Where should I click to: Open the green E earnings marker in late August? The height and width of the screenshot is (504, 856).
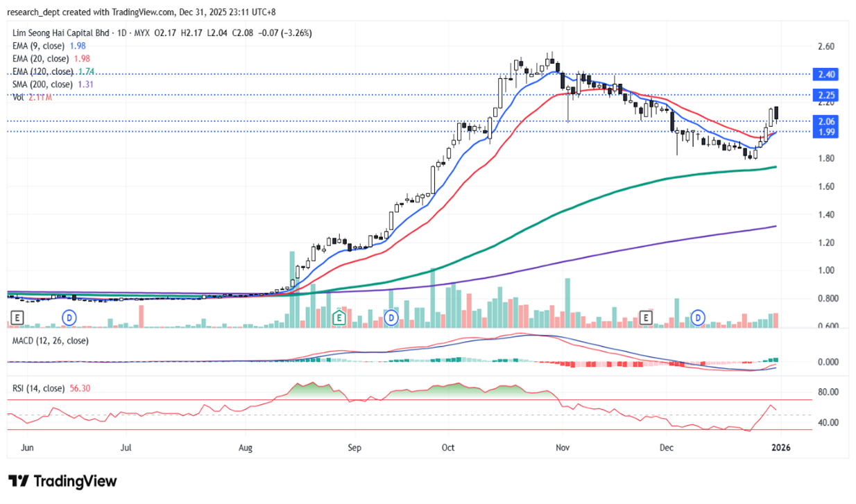[339, 318]
